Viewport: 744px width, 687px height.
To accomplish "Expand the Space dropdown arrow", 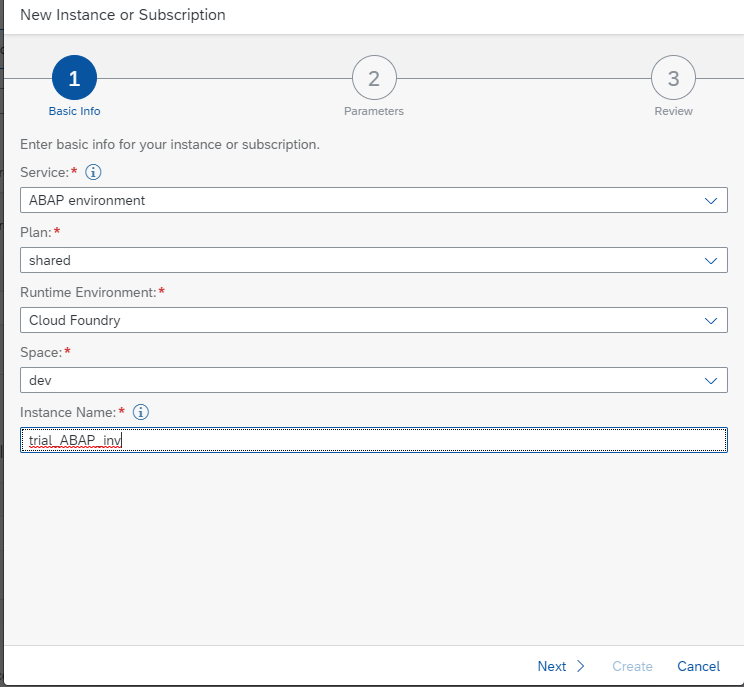I will [x=711, y=381].
